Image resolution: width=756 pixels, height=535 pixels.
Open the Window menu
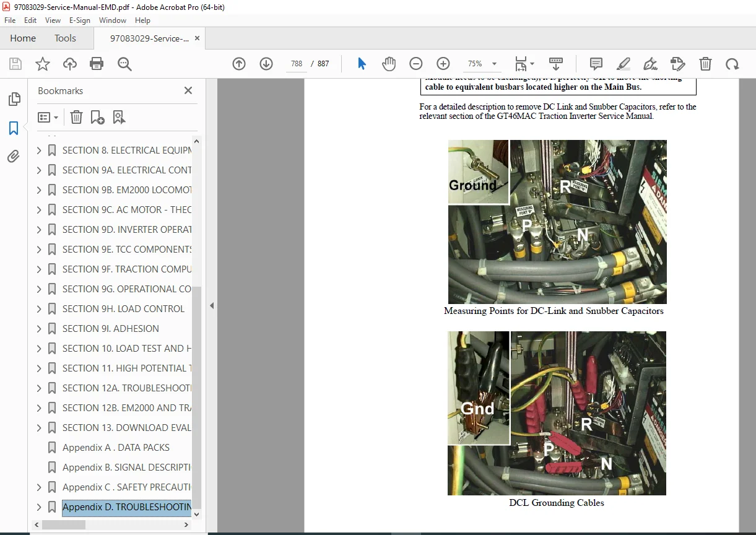pos(113,20)
